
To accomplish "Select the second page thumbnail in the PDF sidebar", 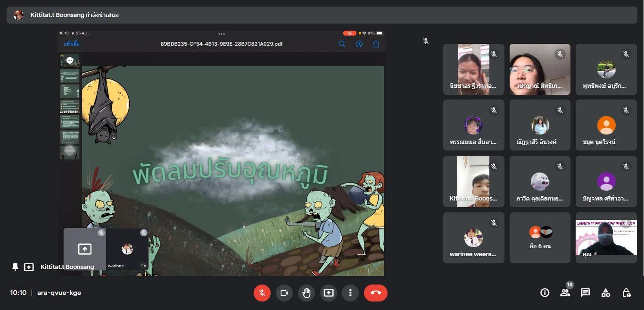I will [x=70, y=76].
